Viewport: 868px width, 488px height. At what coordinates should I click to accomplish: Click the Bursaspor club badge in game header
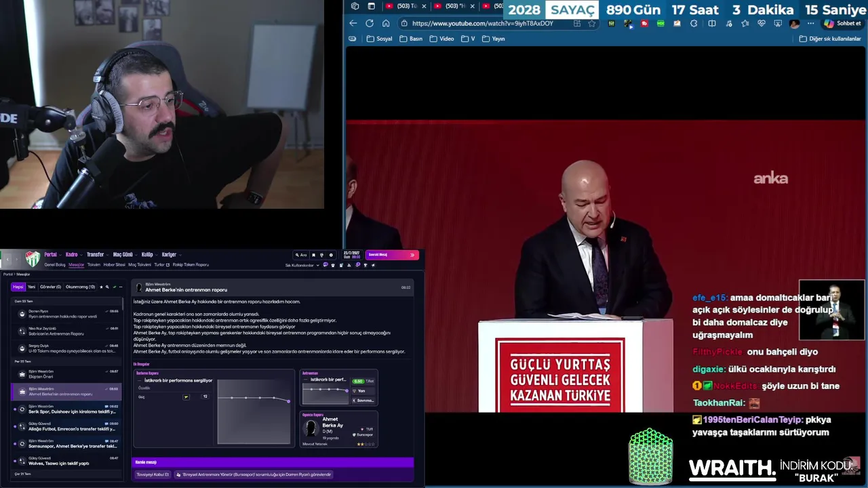[x=33, y=260]
